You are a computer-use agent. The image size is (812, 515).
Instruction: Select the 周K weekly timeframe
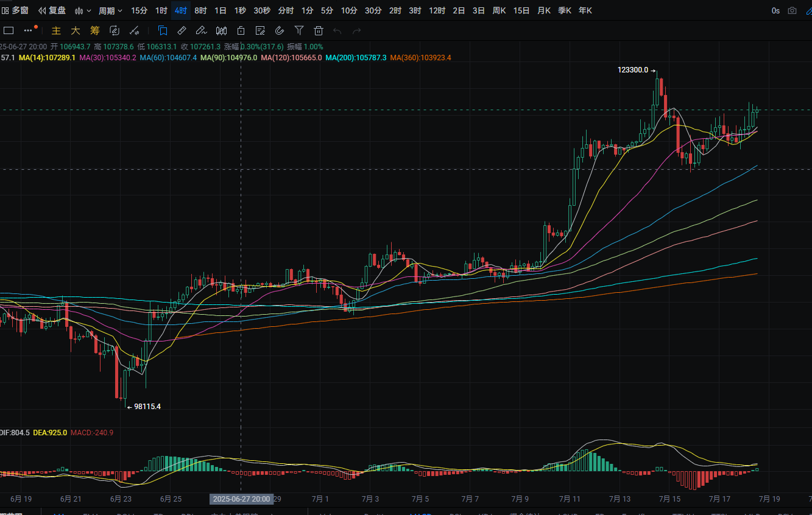pyautogui.click(x=499, y=10)
